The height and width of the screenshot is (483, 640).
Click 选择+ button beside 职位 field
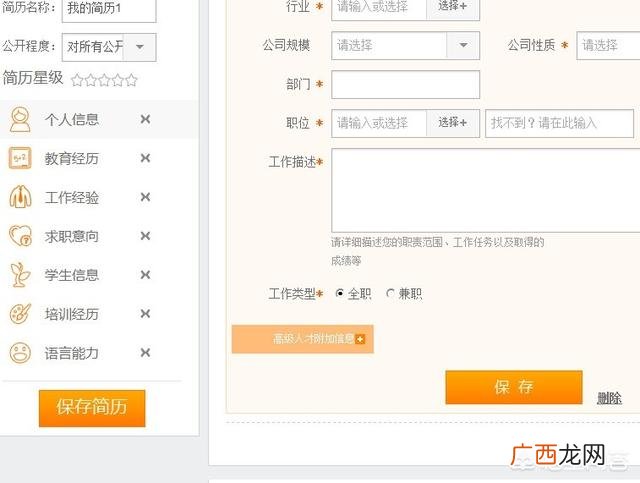click(453, 122)
